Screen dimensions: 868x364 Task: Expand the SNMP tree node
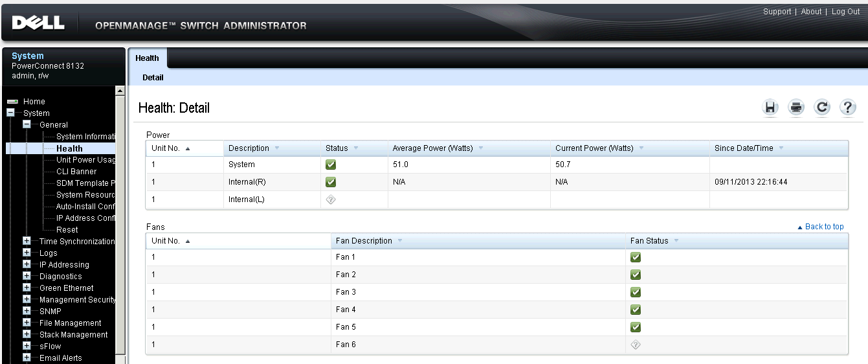click(x=27, y=311)
